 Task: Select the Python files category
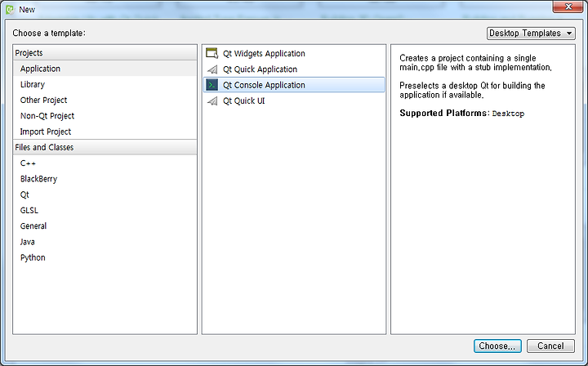pos(105,257)
